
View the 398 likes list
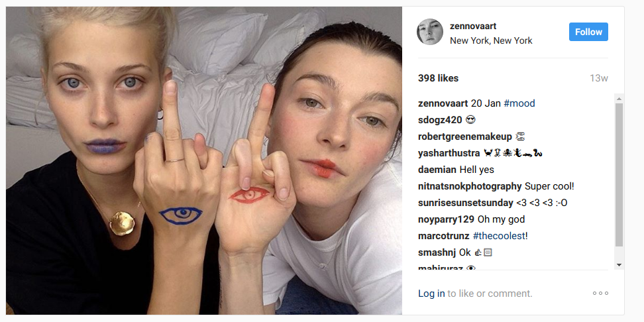438,78
